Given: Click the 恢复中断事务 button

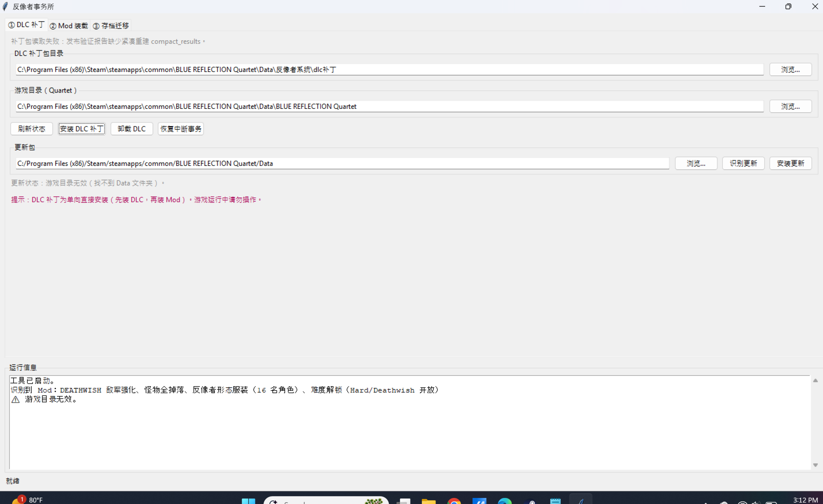Looking at the screenshot, I should coord(180,129).
